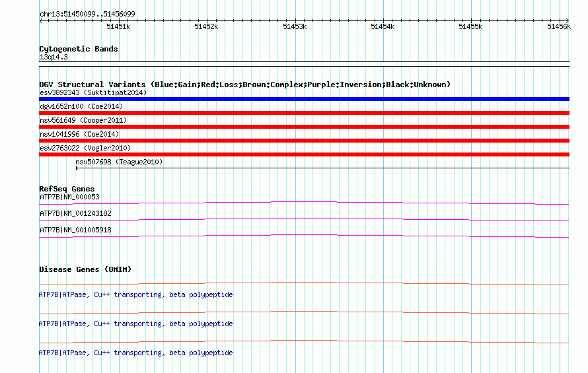This screenshot has height=373, width=588.
Task: Open transcript ATP7B|NM_001005918 label
Action: 75,230
